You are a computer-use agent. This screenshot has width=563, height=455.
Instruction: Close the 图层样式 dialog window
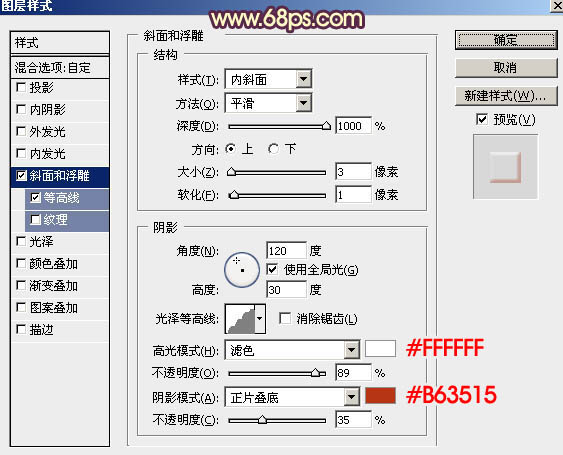pyautogui.click(x=557, y=5)
